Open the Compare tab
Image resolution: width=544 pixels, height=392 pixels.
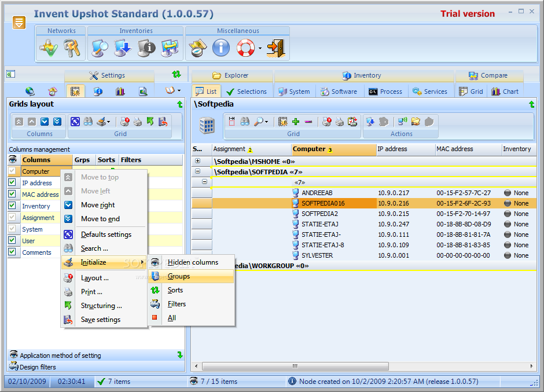pos(488,75)
